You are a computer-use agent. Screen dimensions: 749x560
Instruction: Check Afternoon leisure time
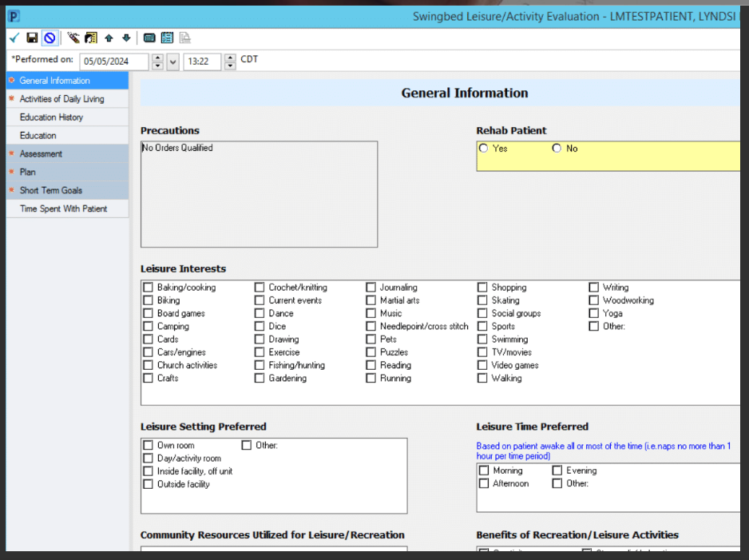(x=484, y=483)
